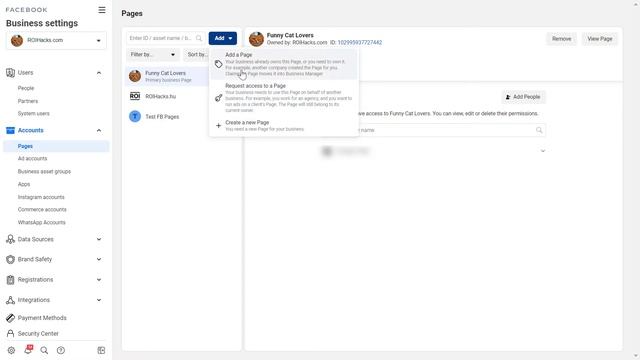Collapse the Accounts section chevron
The image size is (640, 360).
pos(99,130)
